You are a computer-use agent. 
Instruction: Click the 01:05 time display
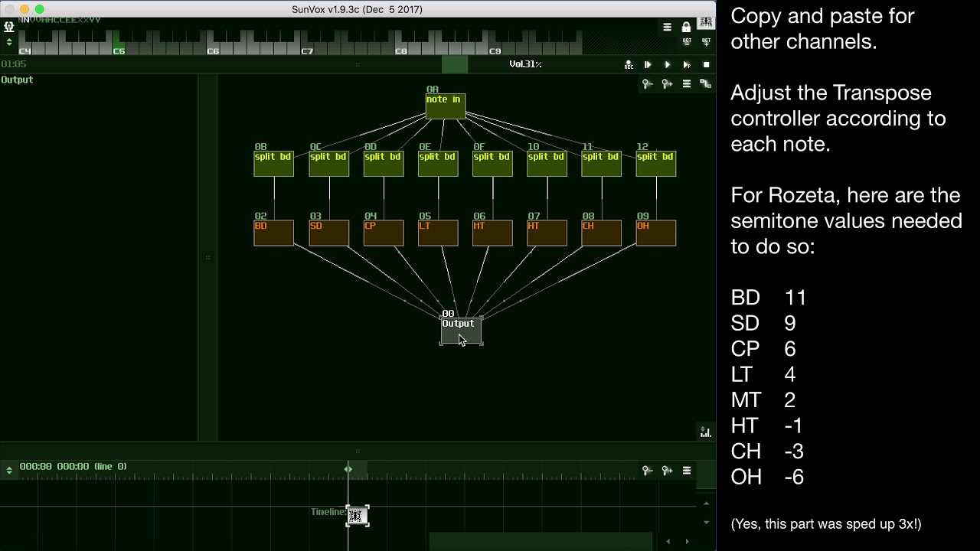pyautogui.click(x=14, y=64)
